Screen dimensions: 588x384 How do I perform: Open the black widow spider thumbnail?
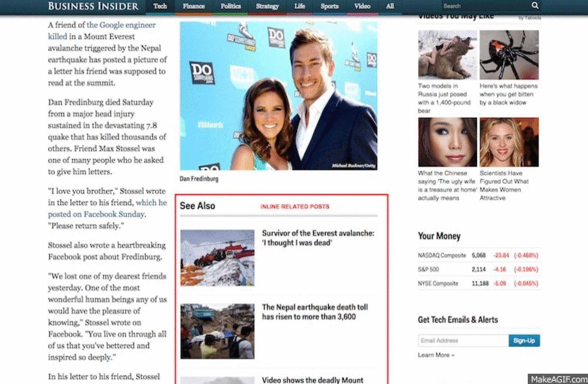509,55
